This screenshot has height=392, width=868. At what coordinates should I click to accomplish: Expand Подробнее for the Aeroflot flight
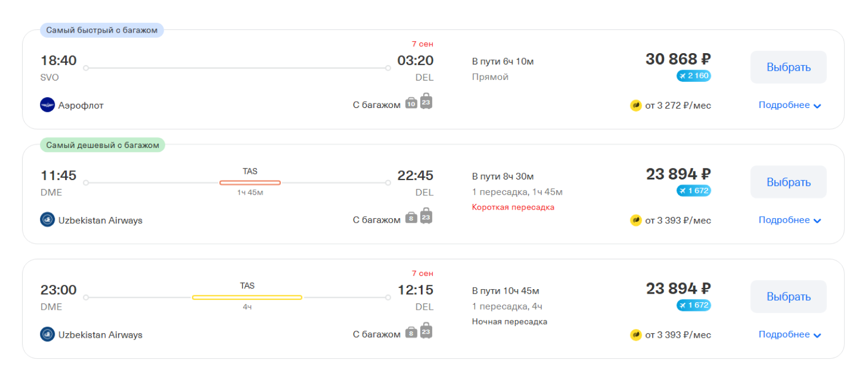tap(789, 105)
